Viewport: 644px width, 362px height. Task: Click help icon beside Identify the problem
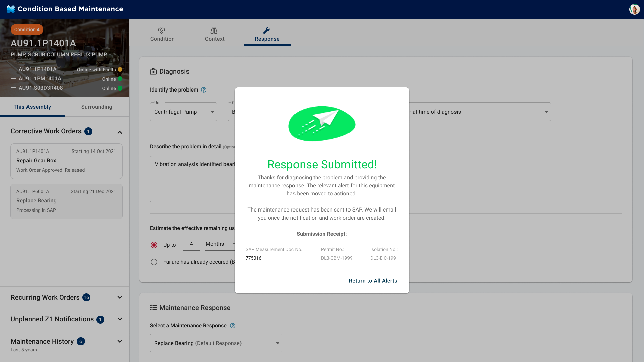point(204,90)
